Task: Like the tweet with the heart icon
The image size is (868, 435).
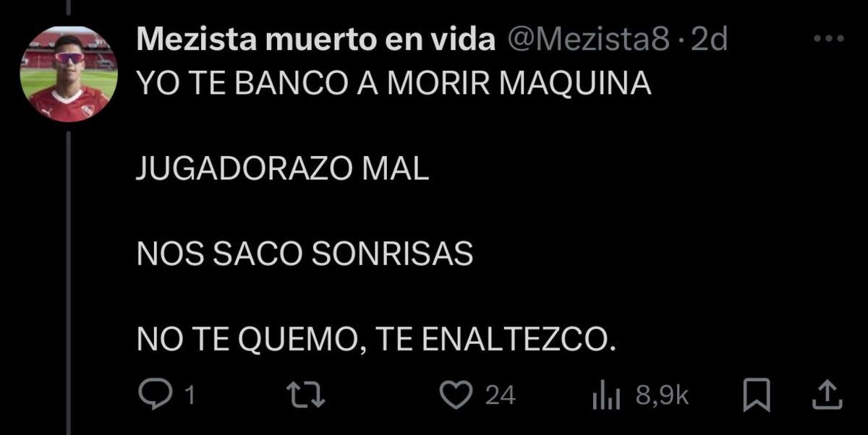Action: tap(456, 395)
